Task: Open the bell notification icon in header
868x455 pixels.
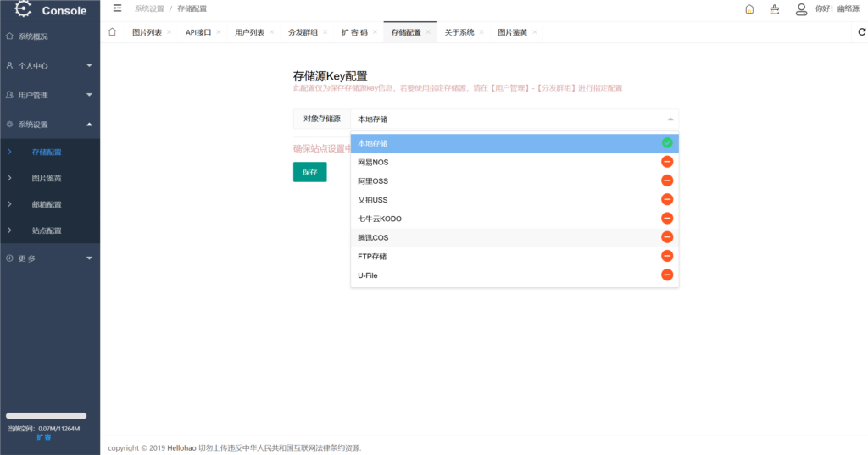Action: pos(749,8)
